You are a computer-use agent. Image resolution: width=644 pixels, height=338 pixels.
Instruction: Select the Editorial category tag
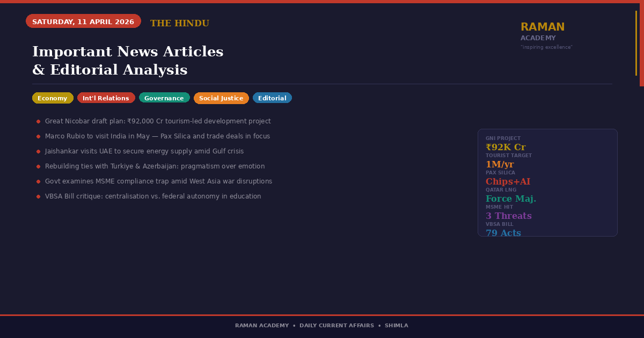(x=272, y=98)
